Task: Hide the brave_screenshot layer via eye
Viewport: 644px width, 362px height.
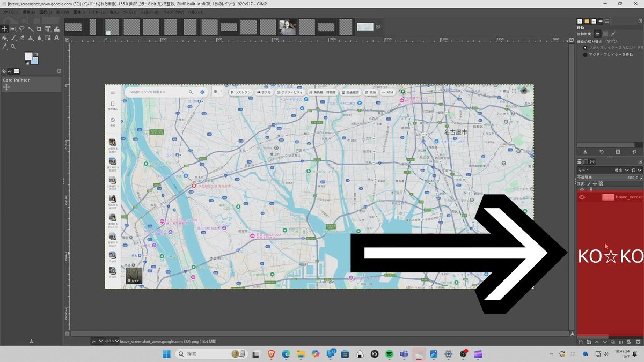Action: [x=582, y=197]
